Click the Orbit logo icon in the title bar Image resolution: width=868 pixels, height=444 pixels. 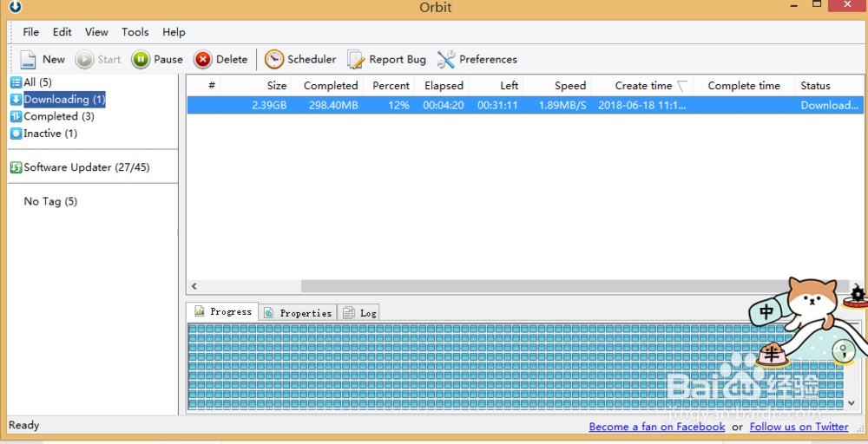[x=16, y=7]
